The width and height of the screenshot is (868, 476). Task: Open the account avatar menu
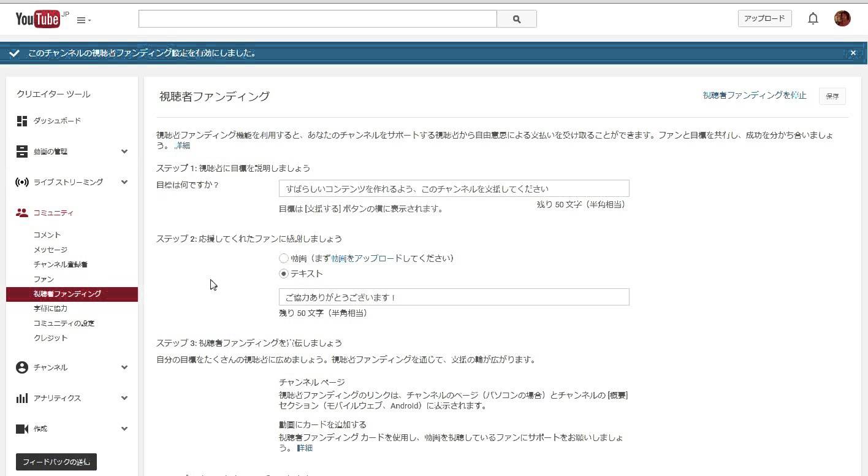click(842, 18)
